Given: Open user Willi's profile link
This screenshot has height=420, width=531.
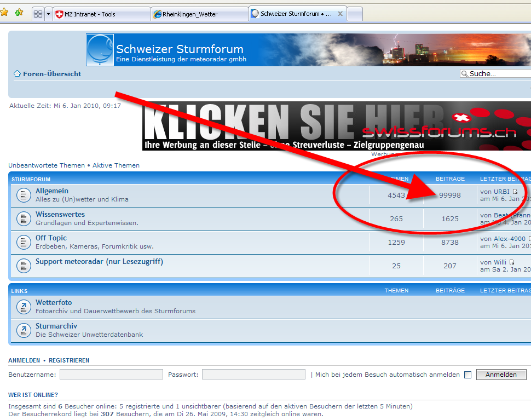Looking at the screenshot, I should point(500,262).
